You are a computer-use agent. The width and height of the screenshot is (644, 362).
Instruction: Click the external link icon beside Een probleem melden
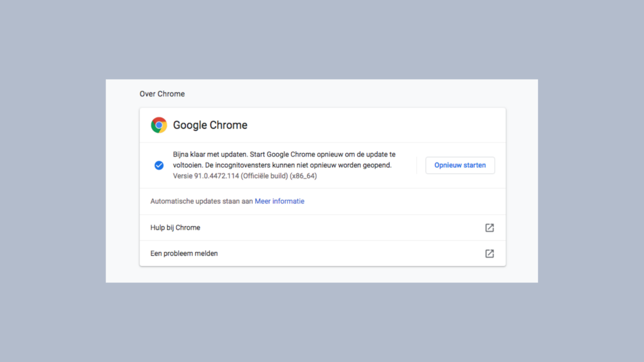coord(489,253)
